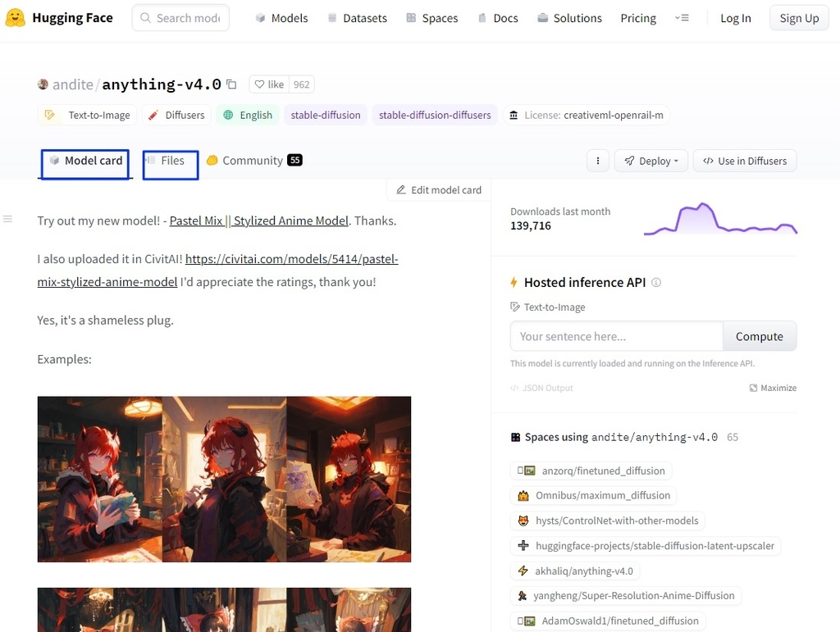Click the Diffusers tag
840x632 pixels.
(177, 115)
